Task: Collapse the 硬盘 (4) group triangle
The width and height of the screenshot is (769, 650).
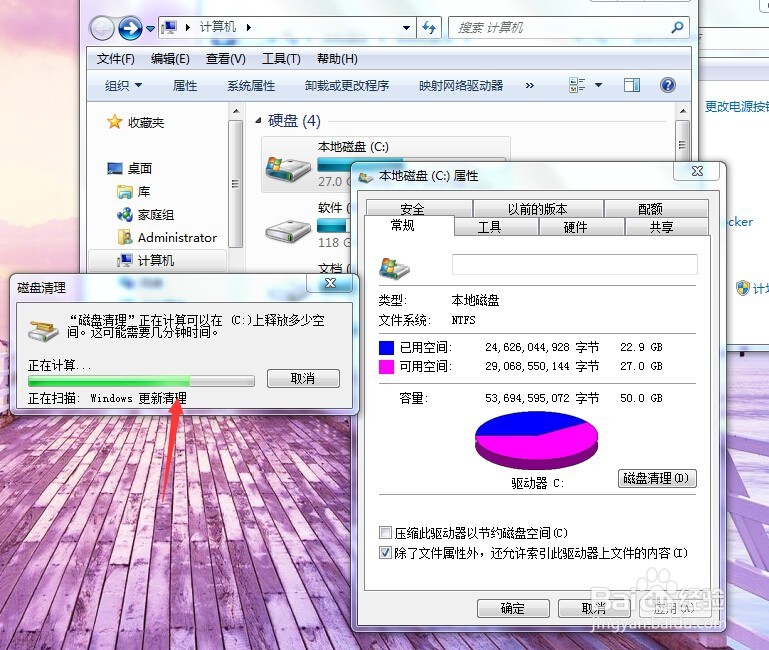Action: (x=258, y=121)
